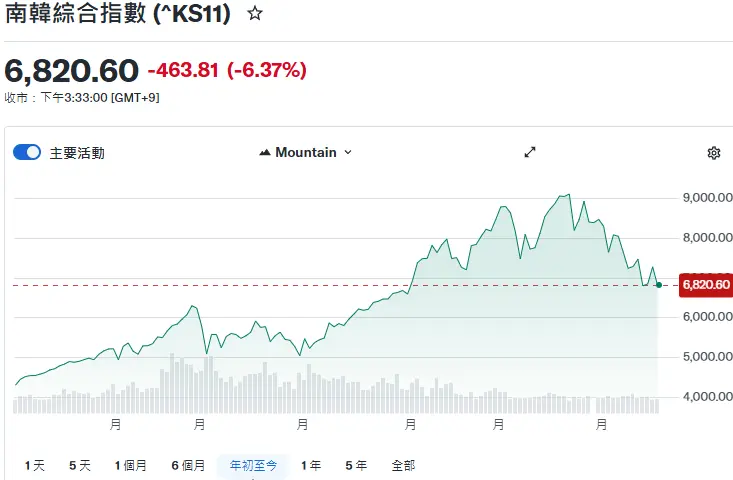
Task: Select the 年初至今 range tab
Action: 253,466
